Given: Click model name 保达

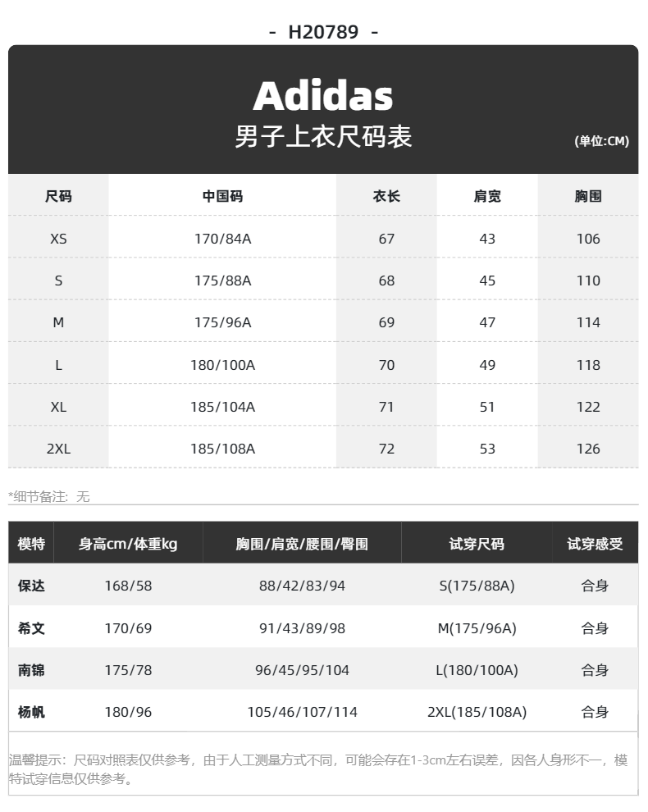Looking at the screenshot, I should click(31, 586).
